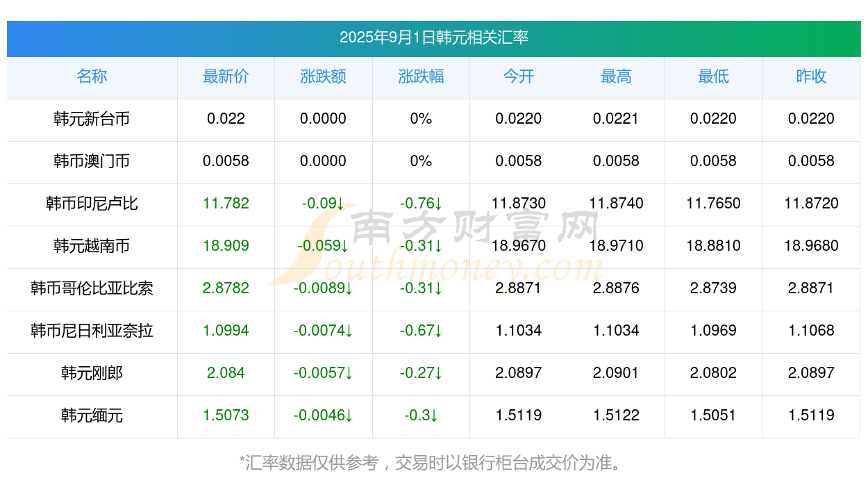Click the 韩元缅元 row name
868x485 pixels.
point(92,416)
